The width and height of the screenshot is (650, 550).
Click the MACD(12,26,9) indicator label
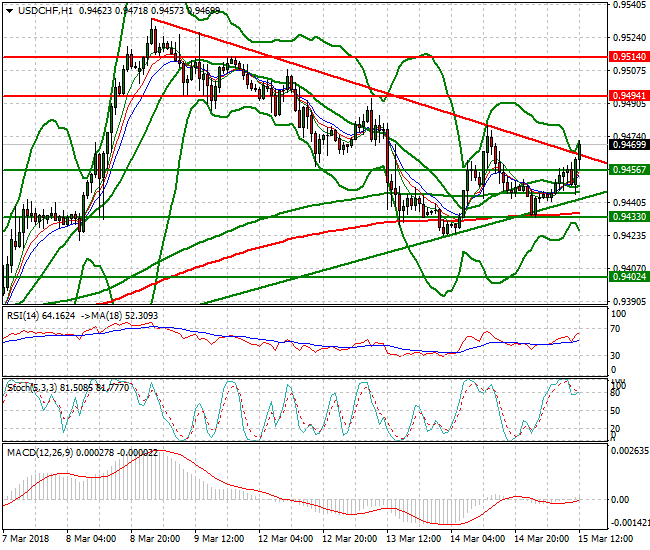coord(40,453)
